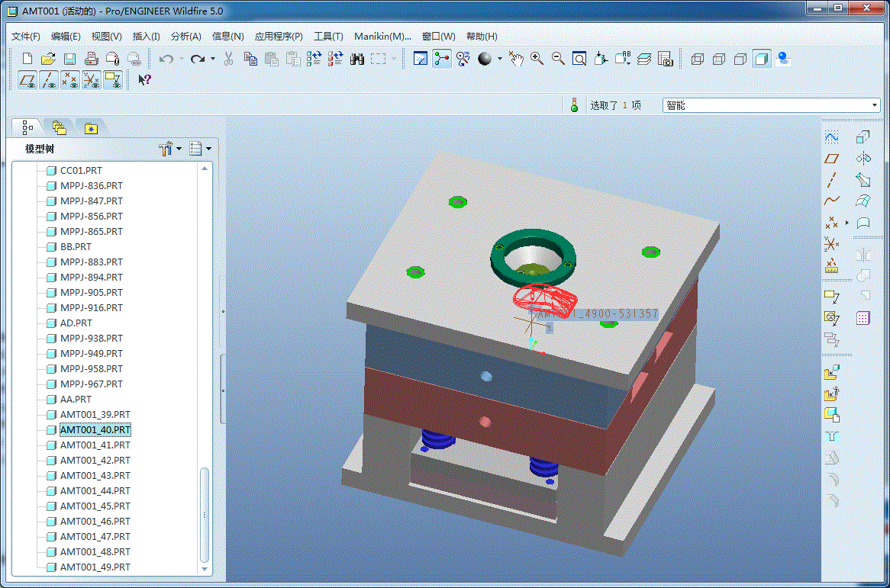Click the Save diskette icon
Image resolution: width=890 pixels, height=588 pixels.
coord(69,59)
